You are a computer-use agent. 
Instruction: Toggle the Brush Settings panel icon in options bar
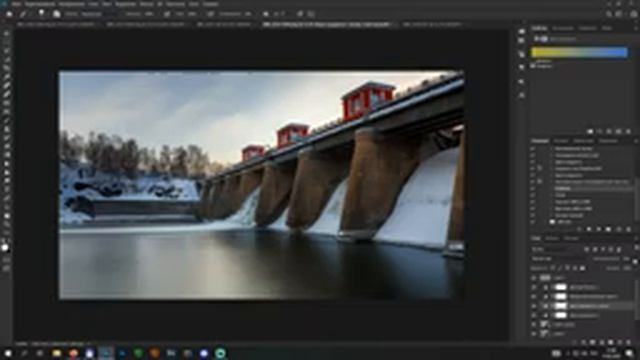click(56, 14)
